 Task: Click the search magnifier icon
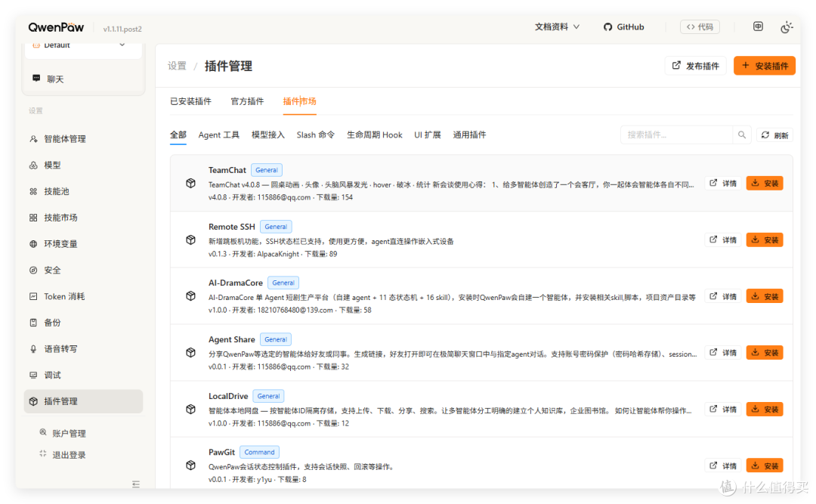[742, 135]
